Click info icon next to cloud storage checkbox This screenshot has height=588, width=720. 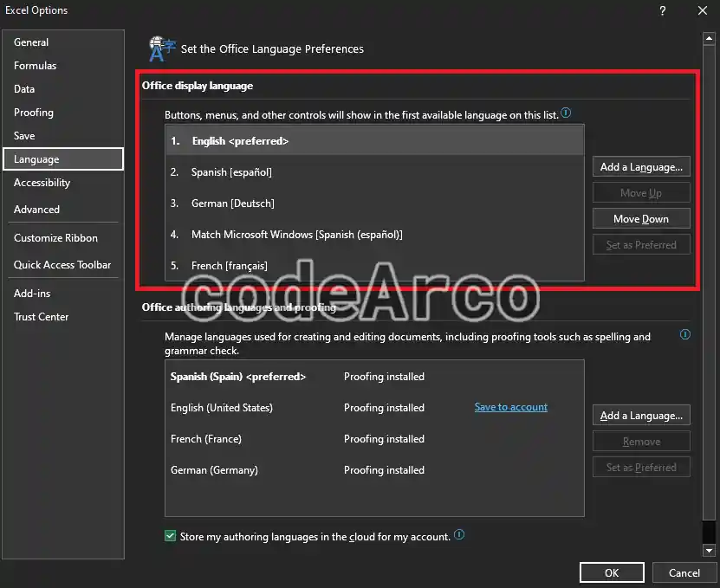click(x=459, y=535)
